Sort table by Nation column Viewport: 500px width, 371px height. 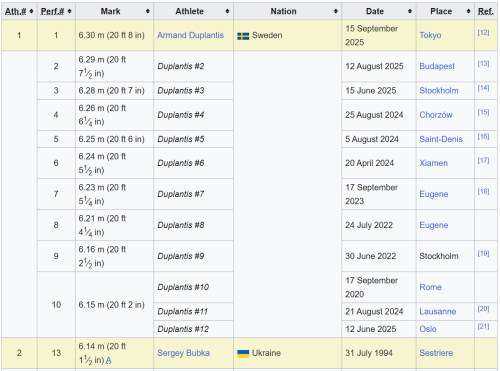[336, 11]
